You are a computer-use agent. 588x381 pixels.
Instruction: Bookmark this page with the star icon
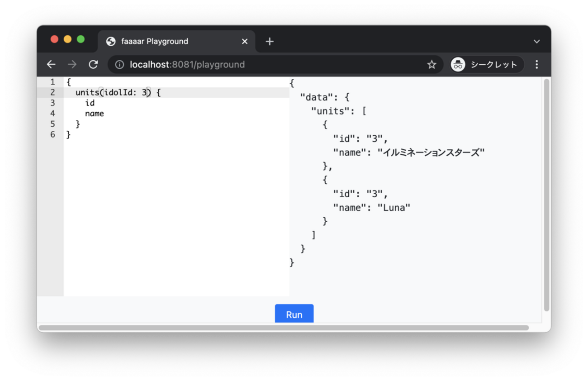coord(432,65)
